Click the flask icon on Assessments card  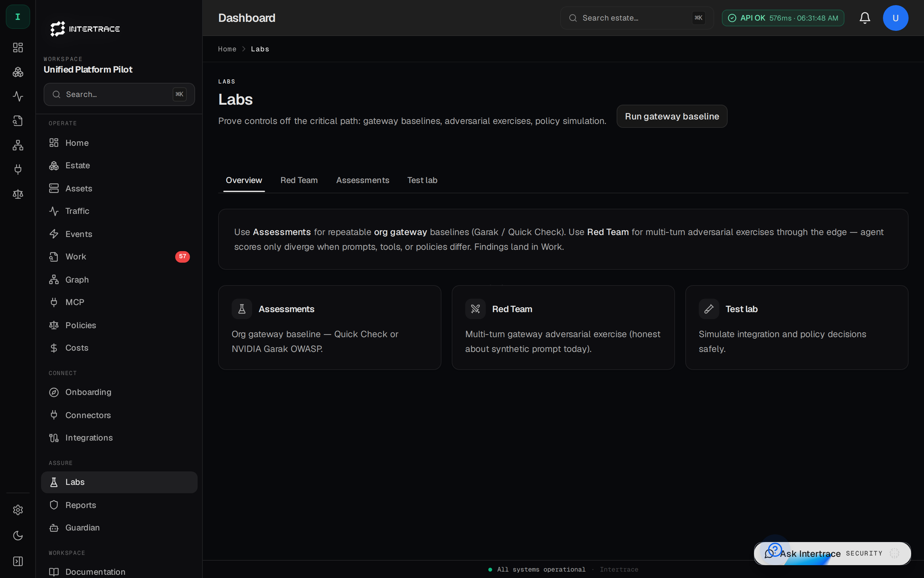point(242,309)
